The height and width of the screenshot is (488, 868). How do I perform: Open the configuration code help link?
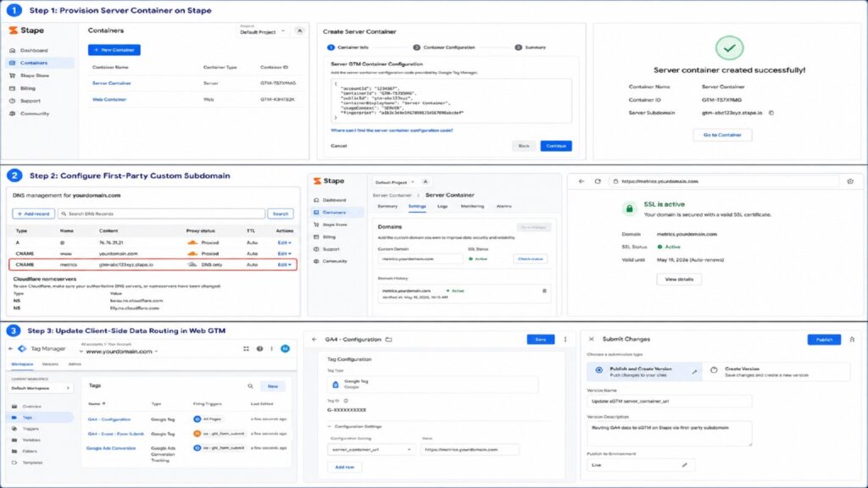click(392, 130)
